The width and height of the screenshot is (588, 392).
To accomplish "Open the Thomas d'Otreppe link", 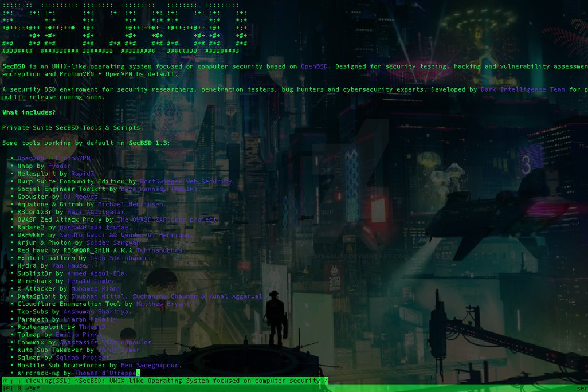I will point(105,373).
